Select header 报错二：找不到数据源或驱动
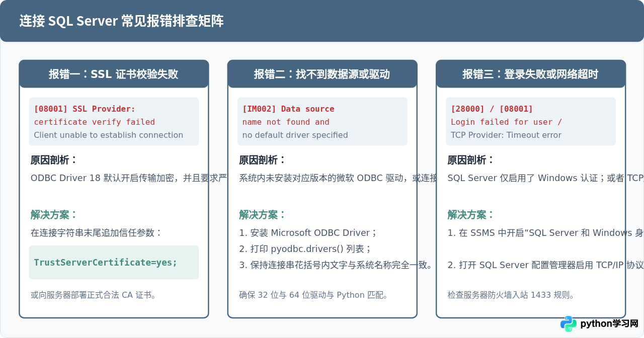Viewport: 644px width, 338px height. (x=322, y=74)
